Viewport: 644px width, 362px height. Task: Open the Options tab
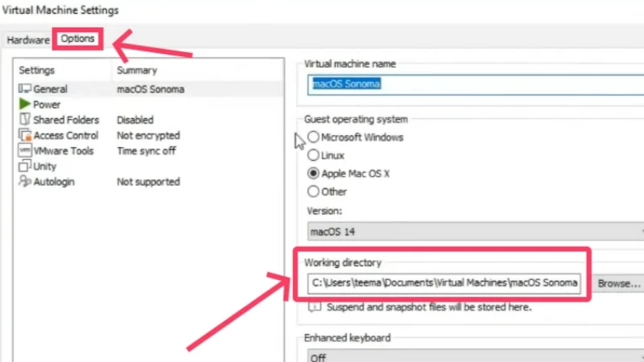[x=77, y=39]
